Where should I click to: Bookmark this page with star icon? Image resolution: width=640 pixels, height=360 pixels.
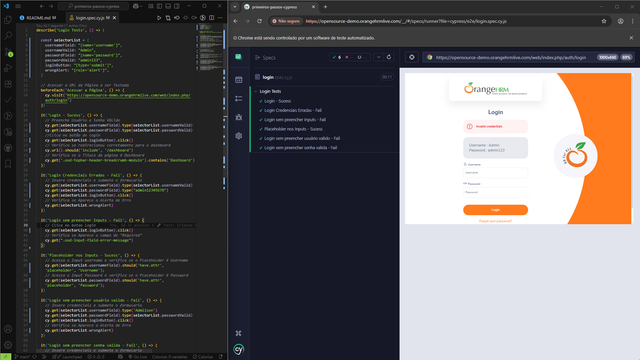point(604,21)
